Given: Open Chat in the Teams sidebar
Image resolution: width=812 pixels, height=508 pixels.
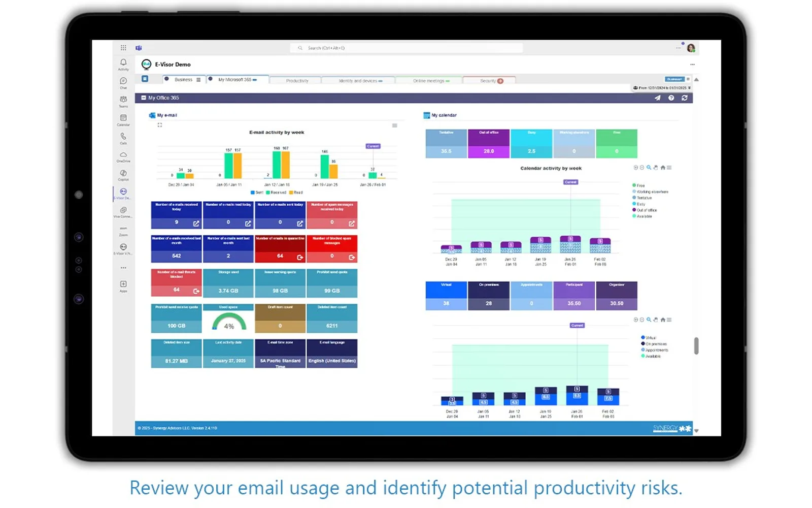Looking at the screenshot, I should [x=123, y=83].
